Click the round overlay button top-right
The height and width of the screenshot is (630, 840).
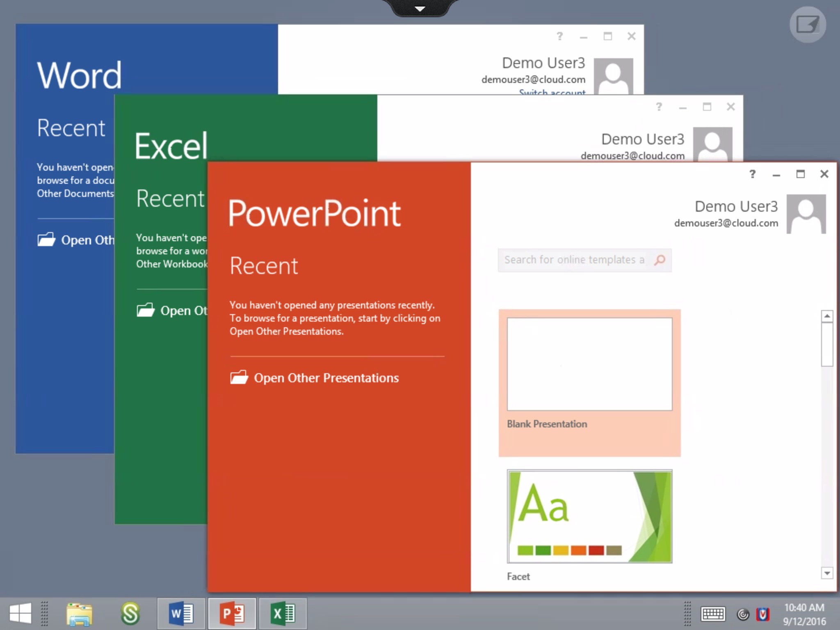(x=807, y=25)
